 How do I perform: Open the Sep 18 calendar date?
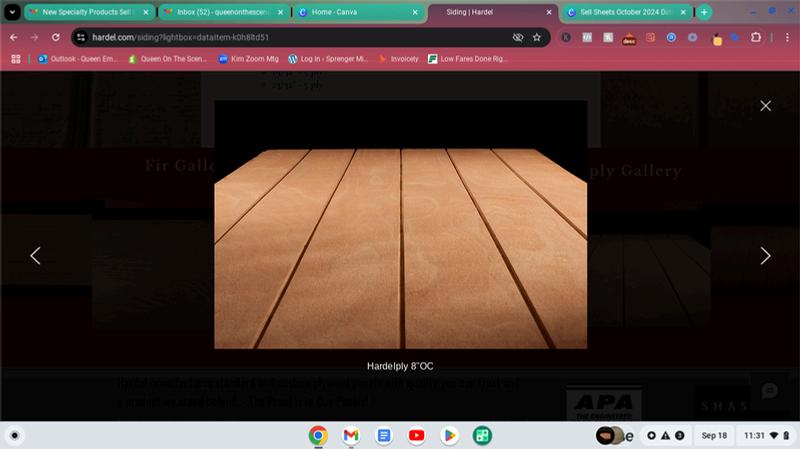point(714,435)
